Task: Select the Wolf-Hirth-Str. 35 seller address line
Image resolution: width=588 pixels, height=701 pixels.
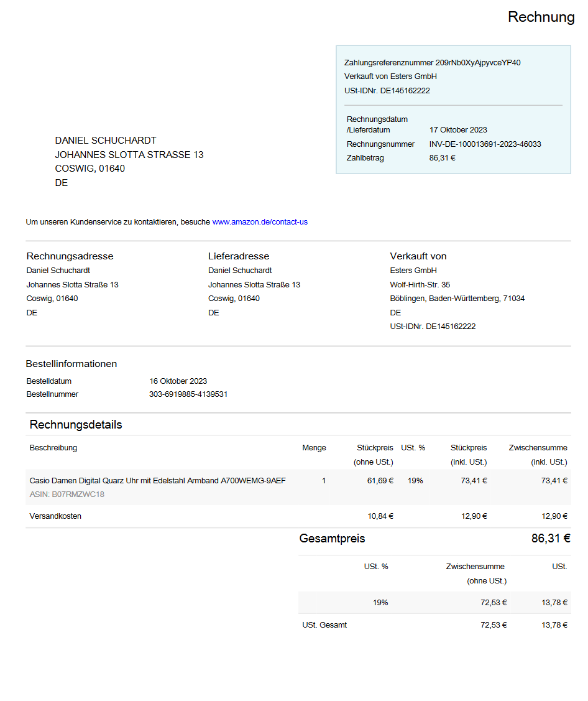Action: click(420, 285)
